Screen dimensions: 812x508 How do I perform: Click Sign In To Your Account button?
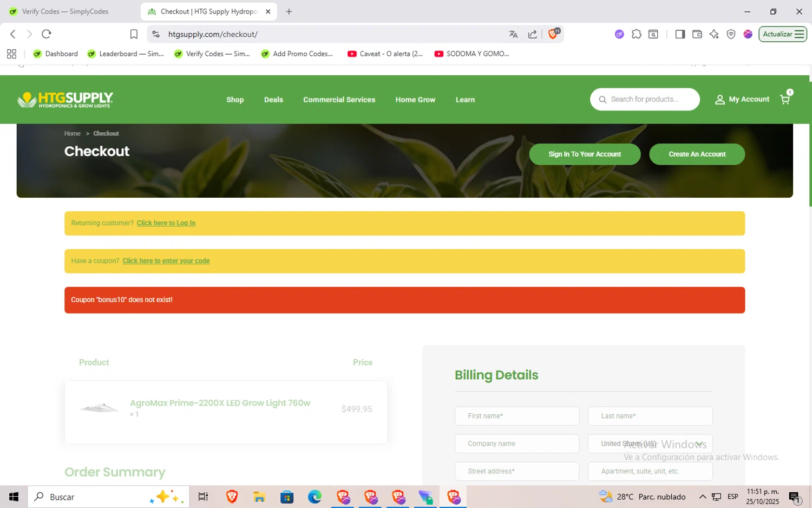click(585, 154)
